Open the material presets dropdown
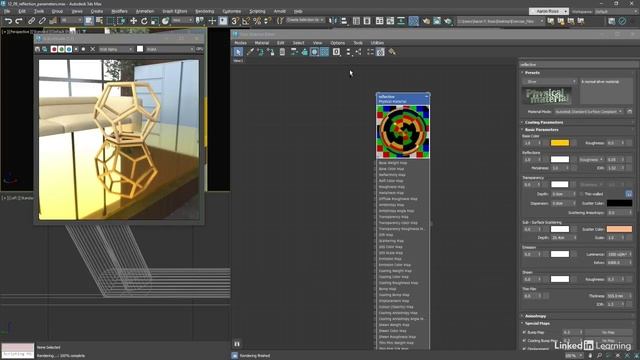 pyautogui.click(x=549, y=82)
